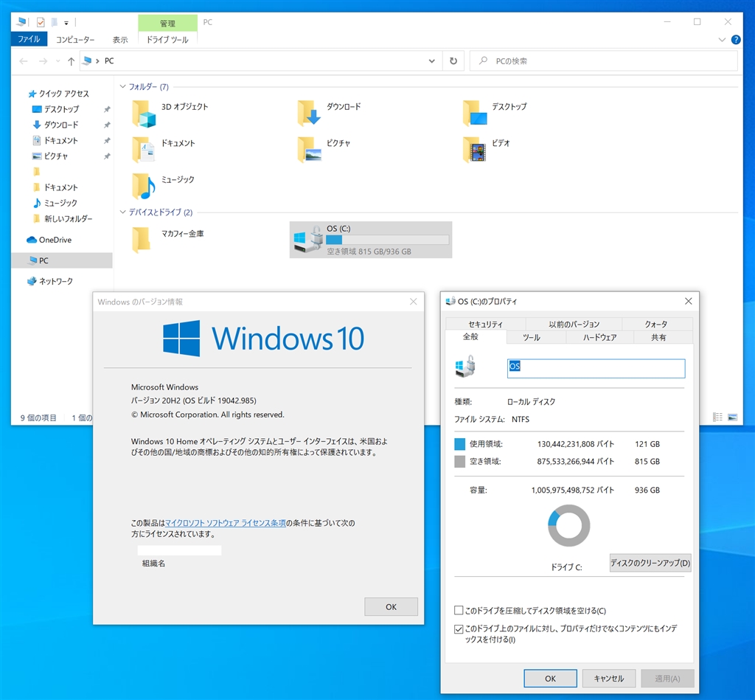Click キャンセル in properties dialog
The width and height of the screenshot is (755, 700).
coord(608,679)
